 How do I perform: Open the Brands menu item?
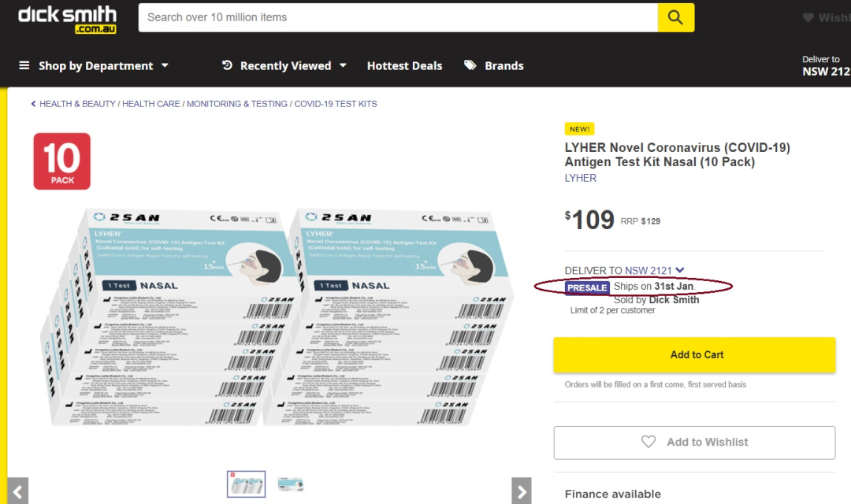[x=504, y=65]
